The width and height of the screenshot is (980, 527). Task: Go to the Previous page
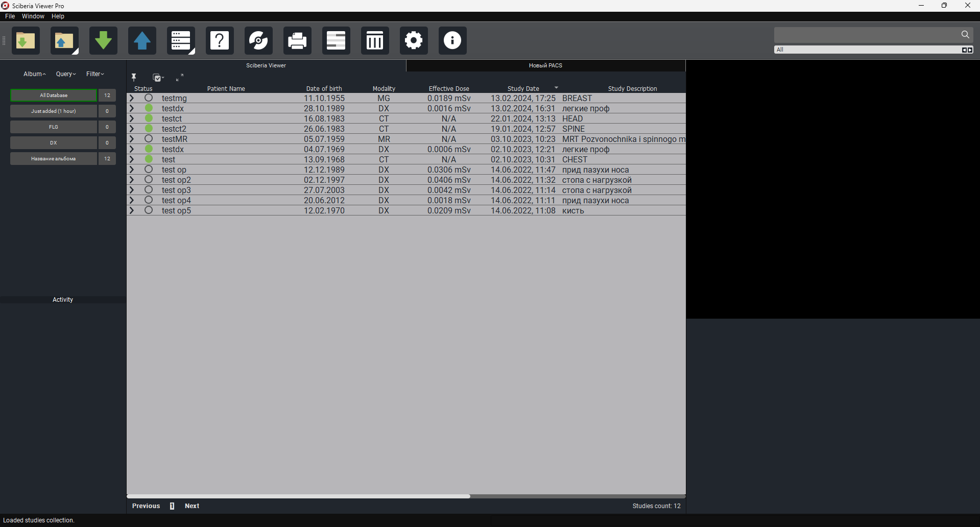[x=146, y=506]
